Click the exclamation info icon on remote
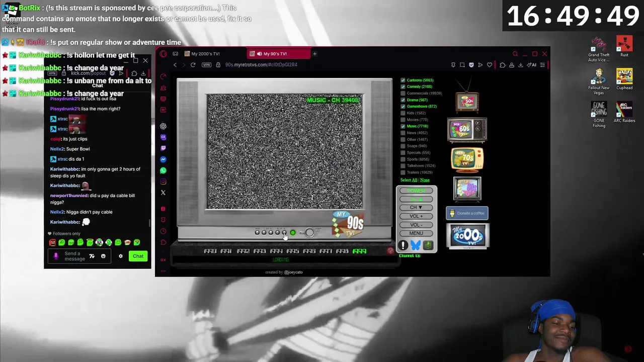Image resolution: width=644 pixels, height=362 pixels. click(403, 245)
